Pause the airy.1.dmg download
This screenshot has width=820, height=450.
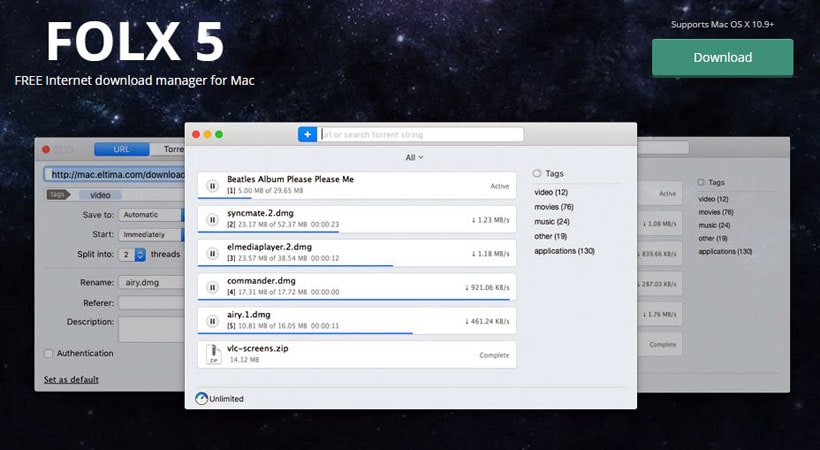[x=212, y=321]
